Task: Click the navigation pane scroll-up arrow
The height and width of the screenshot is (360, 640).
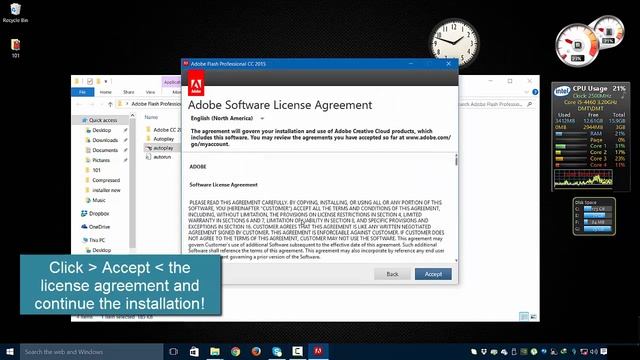Action: pyautogui.click(x=132, y=116)
